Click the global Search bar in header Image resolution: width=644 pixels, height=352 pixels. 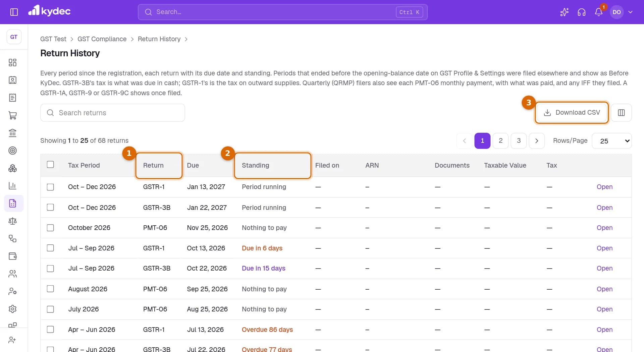[282, 12]
